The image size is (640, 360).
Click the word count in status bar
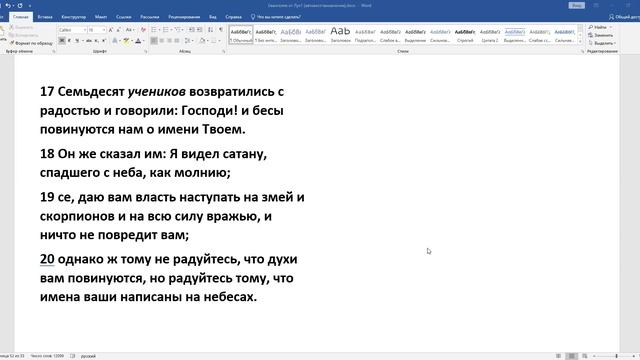(x=47, y=356)
